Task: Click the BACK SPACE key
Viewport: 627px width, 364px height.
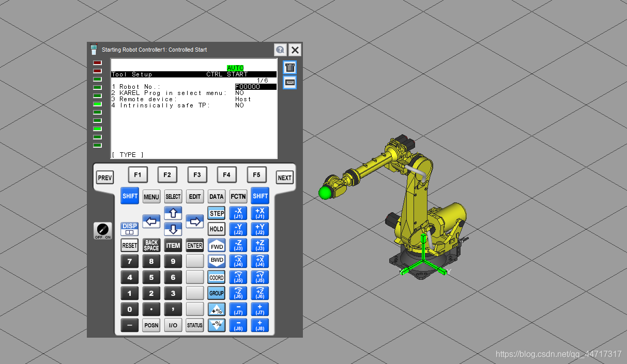Action: coord(151,245)
